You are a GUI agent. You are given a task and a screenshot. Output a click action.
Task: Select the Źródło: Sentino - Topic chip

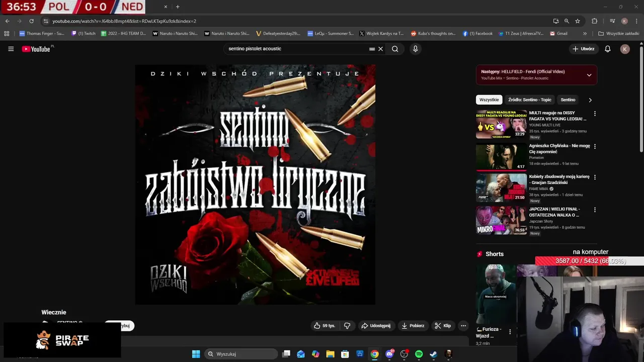point(530,100)
